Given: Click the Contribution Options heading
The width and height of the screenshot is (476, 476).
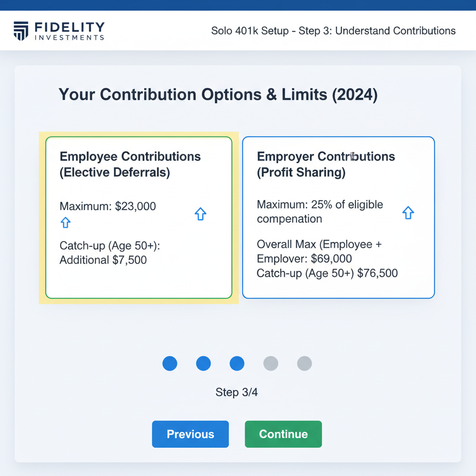Looking at the screenshot, I should (x=218, y=94).
